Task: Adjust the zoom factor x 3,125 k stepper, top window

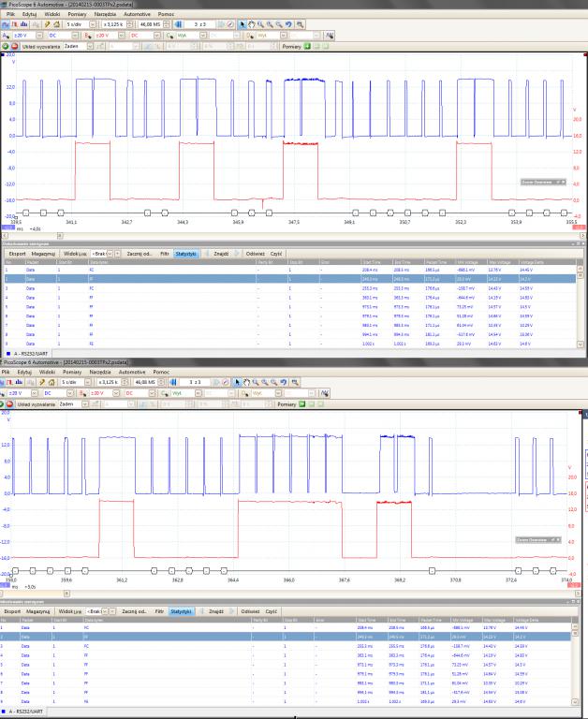Action: coord(130,24)
